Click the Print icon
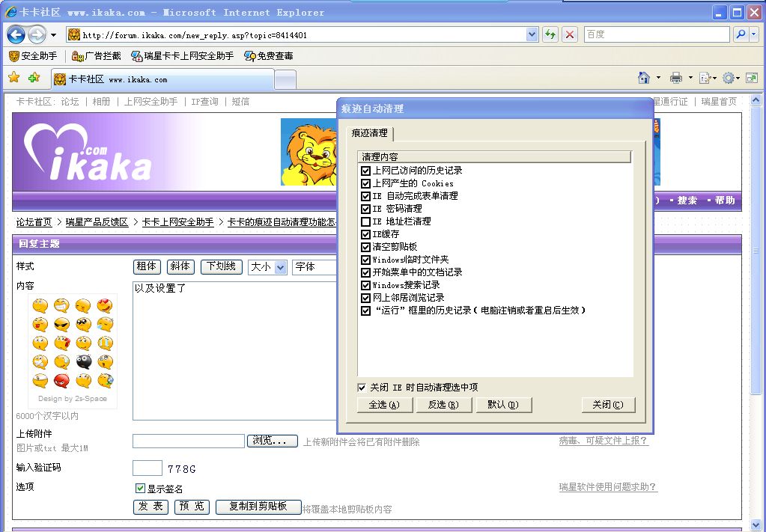This screenshot has width=766, height=532. coord(676,78)
